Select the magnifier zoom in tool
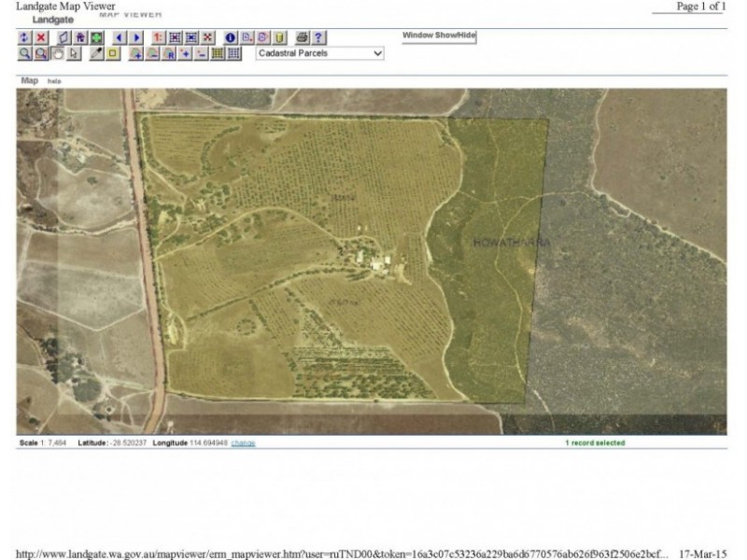The width and height of the screenshot is (747, 560). 24,53
